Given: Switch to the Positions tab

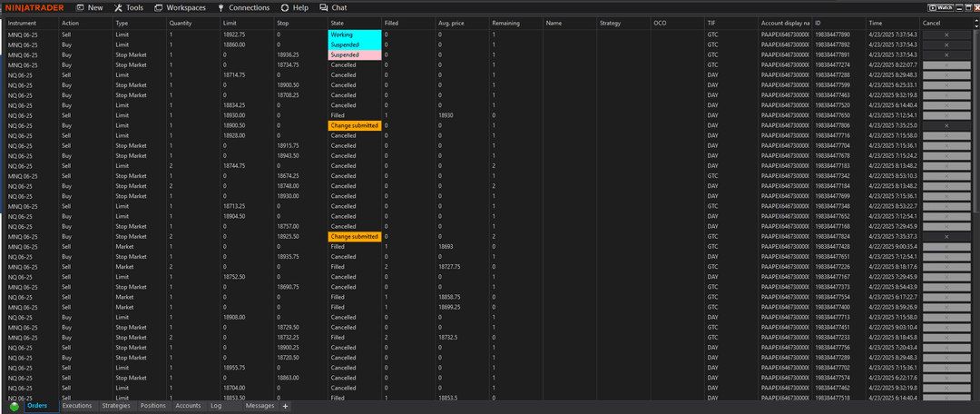Looking at the screenshot, I should click(x=153, y=406).
